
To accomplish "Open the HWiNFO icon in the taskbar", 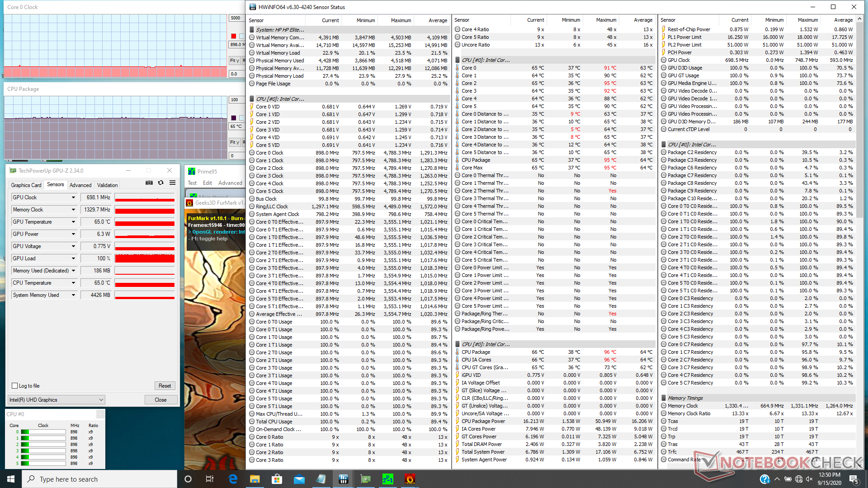I will click(x=343, y=479).
